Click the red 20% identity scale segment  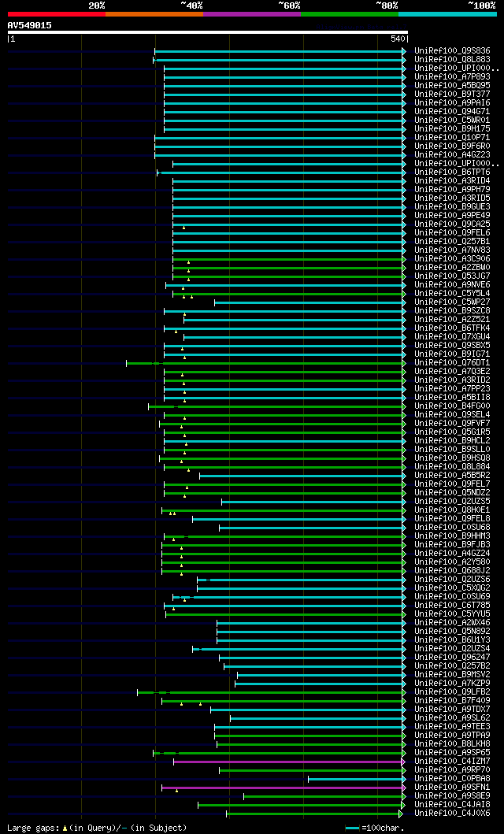tap(57, 14)
